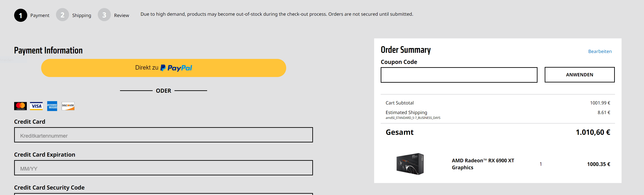Image resolution: width=644 pixels, height=195 pixels.
Task: Click the Direkt zu PayPal button
Action: (x=164, y=68)
